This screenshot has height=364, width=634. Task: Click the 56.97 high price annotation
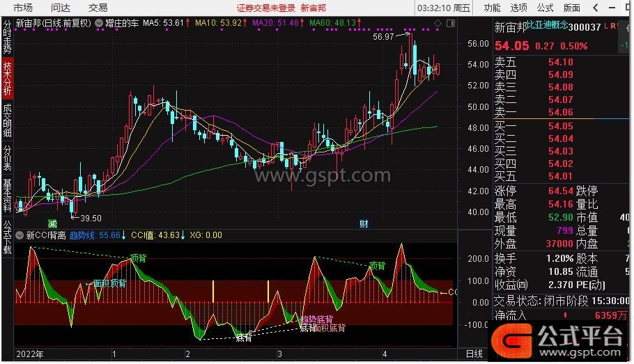coord(383,37)
